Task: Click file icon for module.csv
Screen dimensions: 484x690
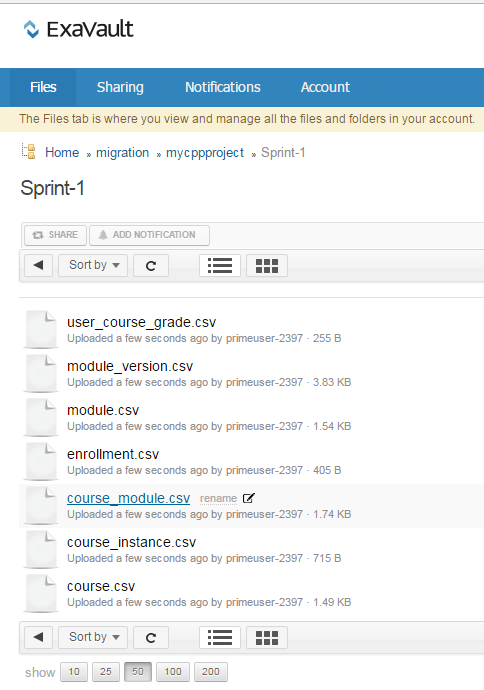Action: (x=41, y=417)
